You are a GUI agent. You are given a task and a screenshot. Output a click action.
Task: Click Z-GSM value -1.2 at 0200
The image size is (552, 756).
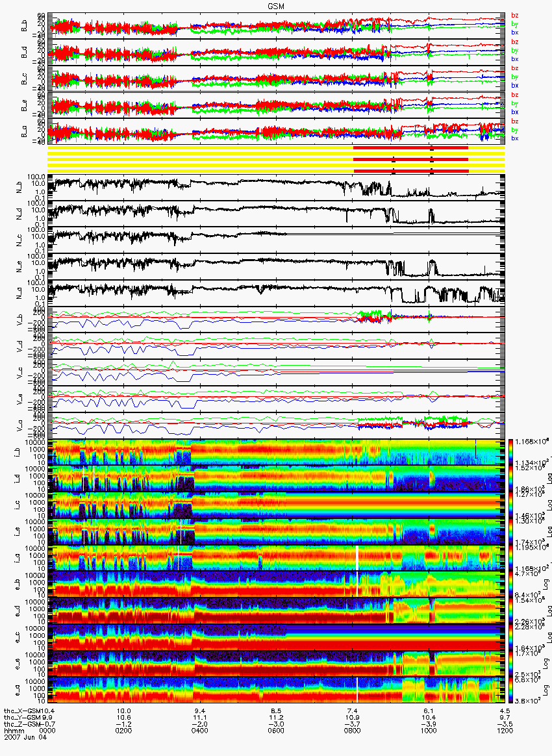124,725
